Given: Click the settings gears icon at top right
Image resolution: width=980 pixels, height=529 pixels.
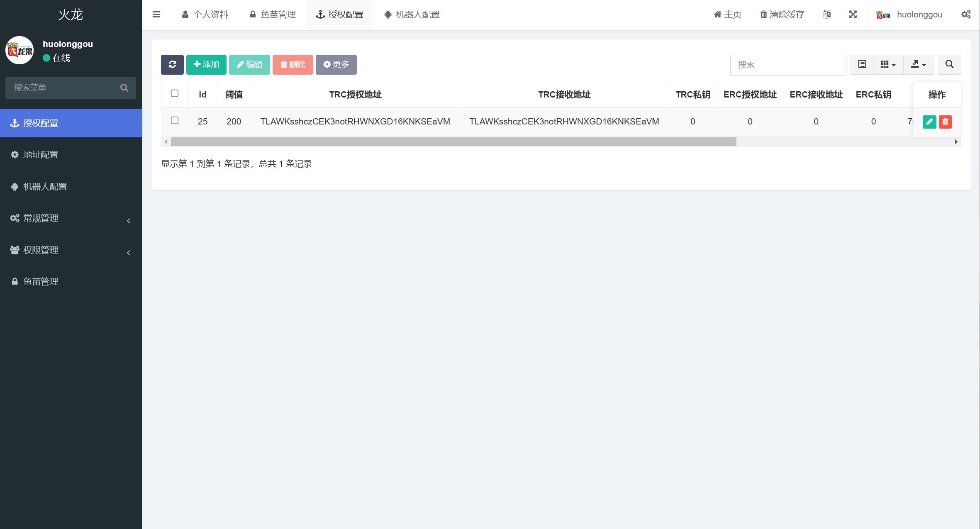Looking at the screenshot, I should [x=965, y=15].
